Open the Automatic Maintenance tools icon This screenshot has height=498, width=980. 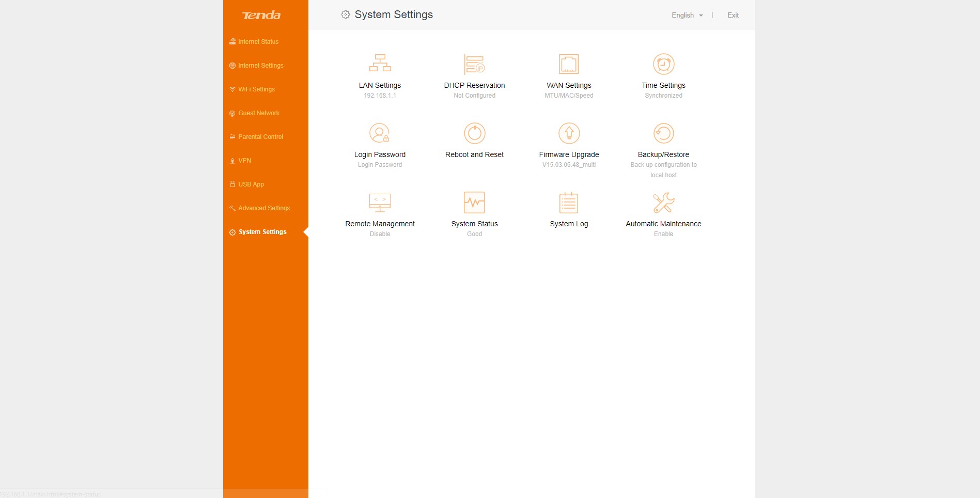[x=663, y=203]
